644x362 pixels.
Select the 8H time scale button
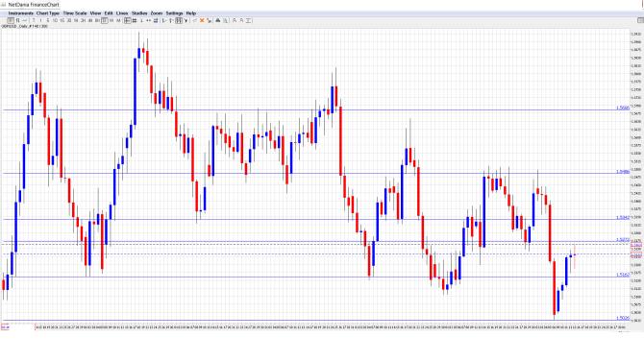tap(97, 20)
